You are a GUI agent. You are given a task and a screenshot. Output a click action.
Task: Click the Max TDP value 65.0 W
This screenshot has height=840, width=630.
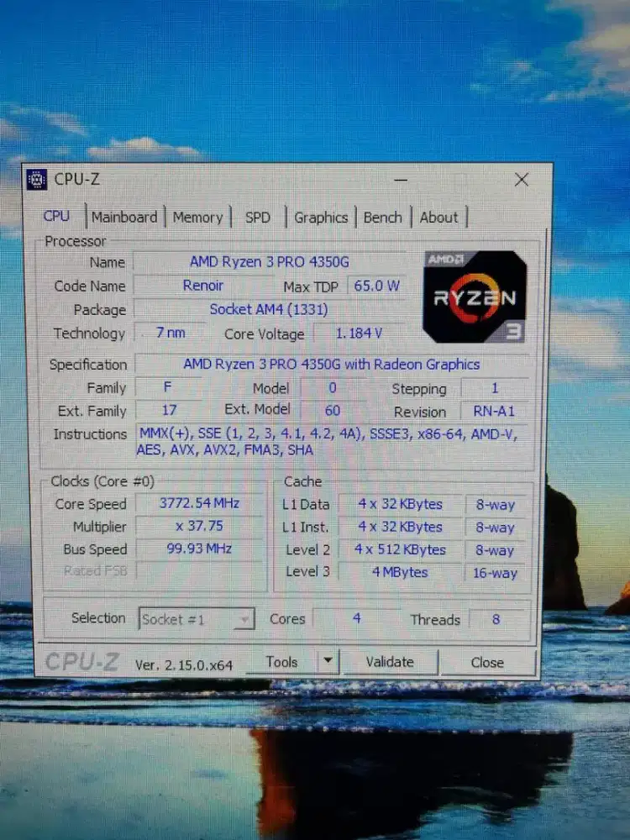point(376,286)
